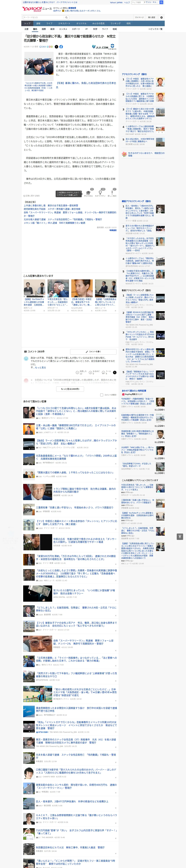Open the マイページ link

pos(139,18)
